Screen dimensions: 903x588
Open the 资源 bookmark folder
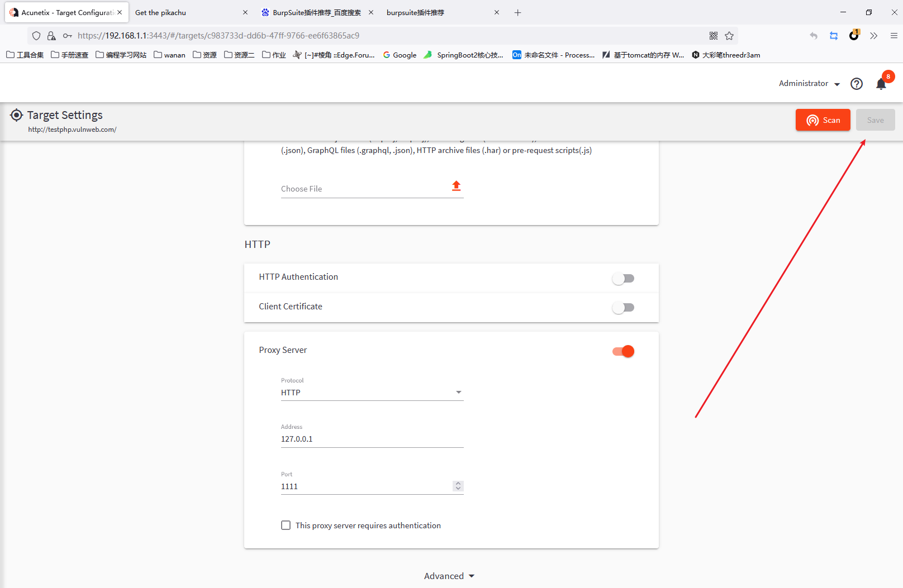tap(205, 55)
